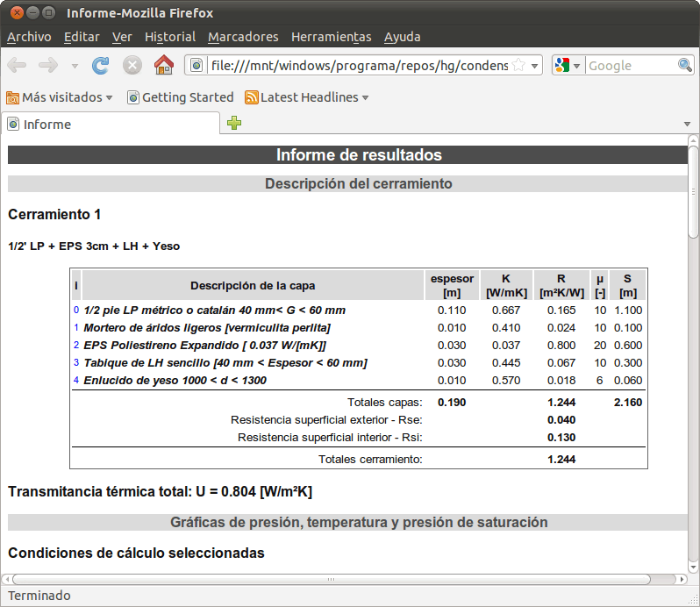Open the Historial menu

pos(170,37)
